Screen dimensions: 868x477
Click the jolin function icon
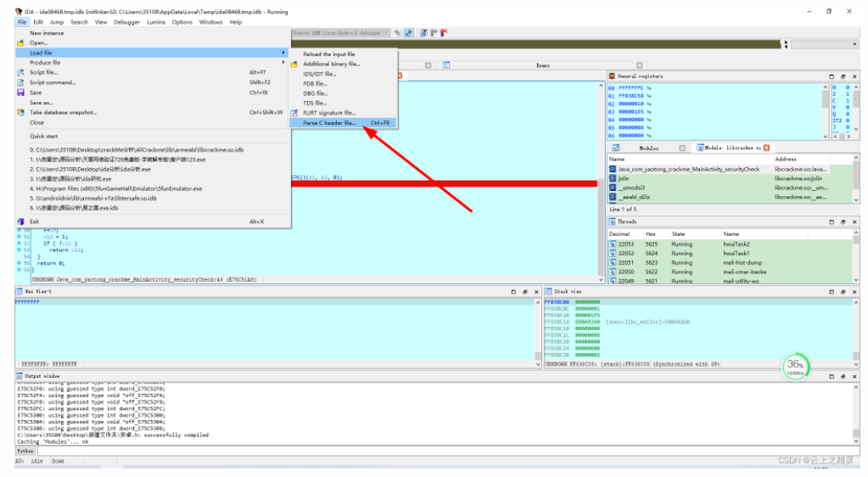click(x=613, y=178)
